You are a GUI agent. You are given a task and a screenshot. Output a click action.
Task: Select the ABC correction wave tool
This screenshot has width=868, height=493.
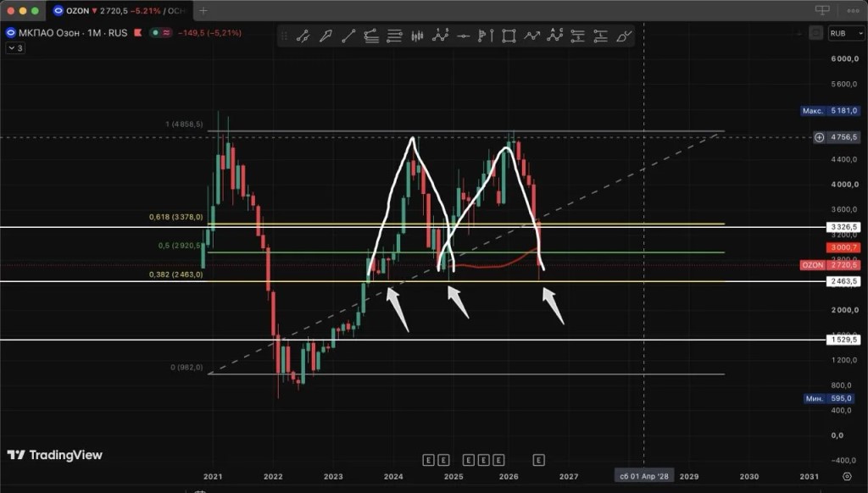(x=554, y=36)
